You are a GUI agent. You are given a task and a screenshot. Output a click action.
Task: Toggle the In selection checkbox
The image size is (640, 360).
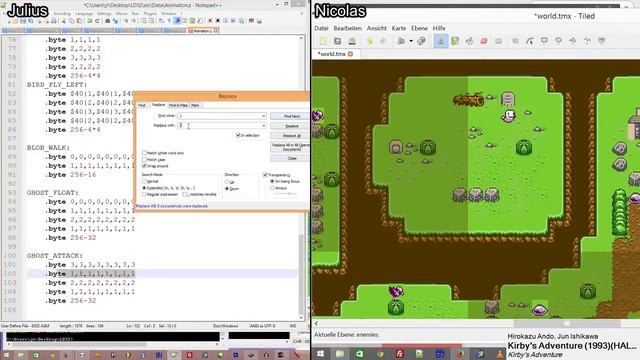238,135
